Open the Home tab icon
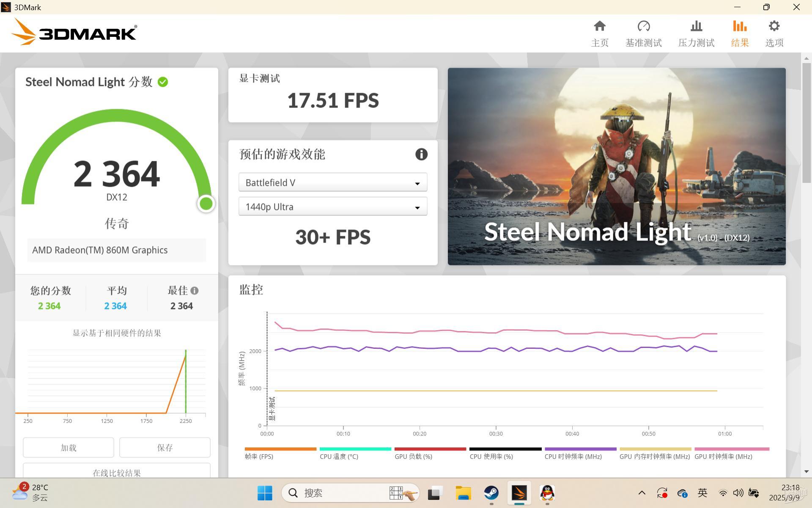 click(x=599, y=26)
